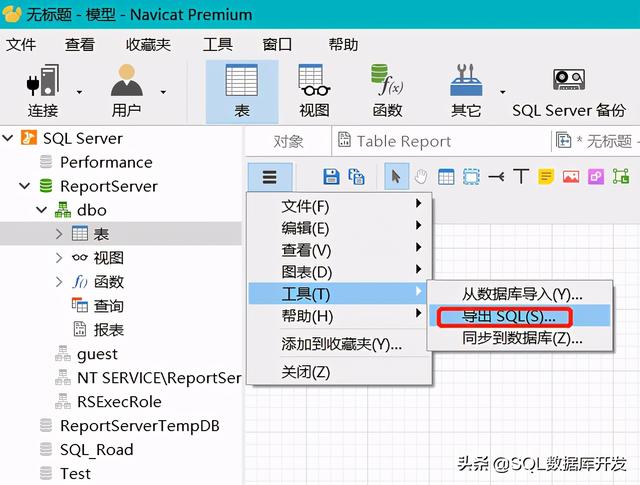640x485 pixels.
Task: Select the relation line tool
Action: (x=496, y=177)
